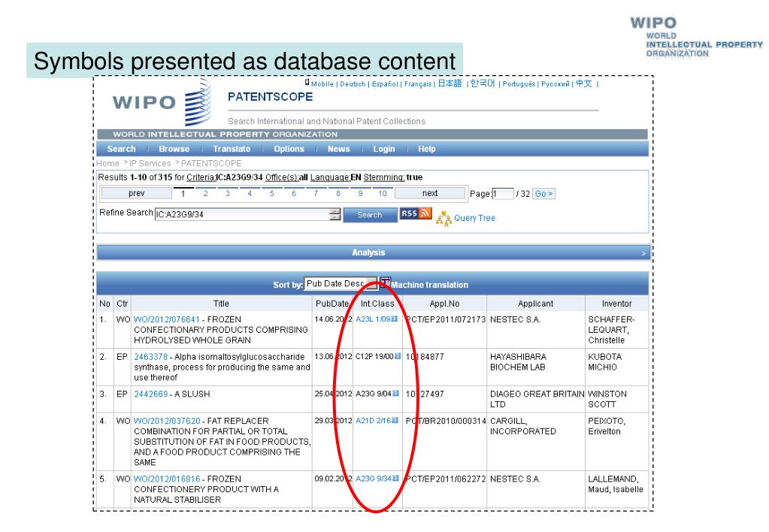769x532 pixels.
Task: Switch language to Português
Action: (519, 84)
